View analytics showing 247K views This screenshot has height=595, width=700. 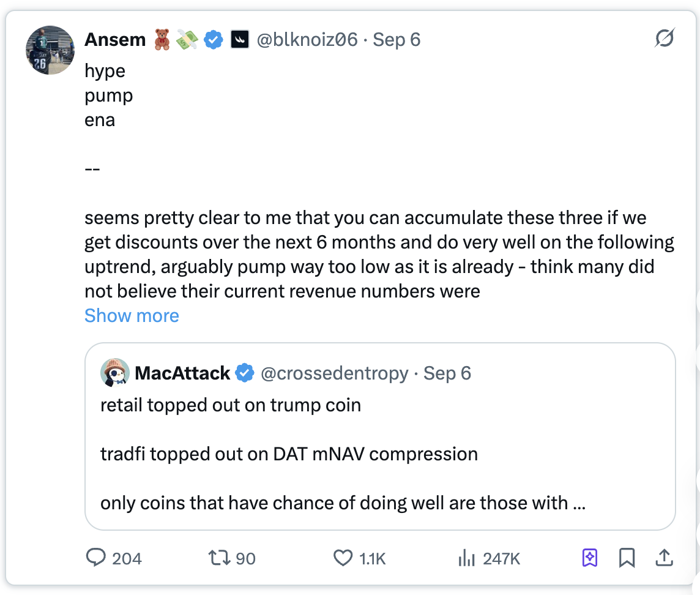pyautogui.click(x=467, y=558)
